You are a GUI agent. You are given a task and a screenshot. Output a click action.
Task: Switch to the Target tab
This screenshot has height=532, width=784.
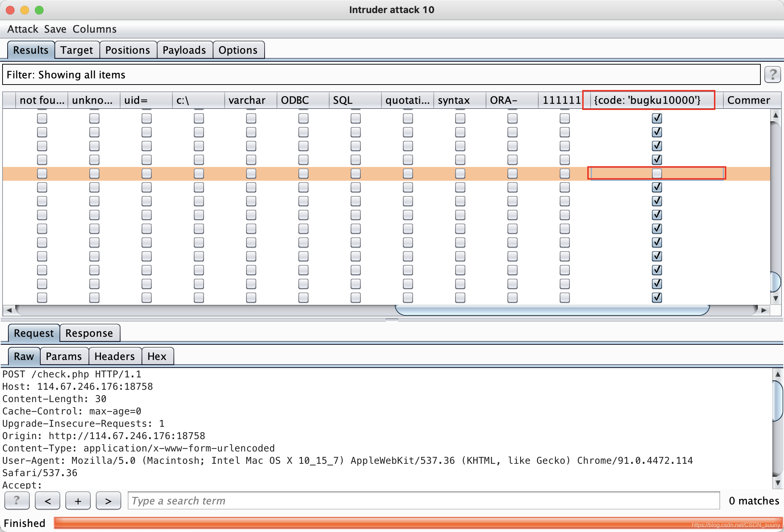77,50
